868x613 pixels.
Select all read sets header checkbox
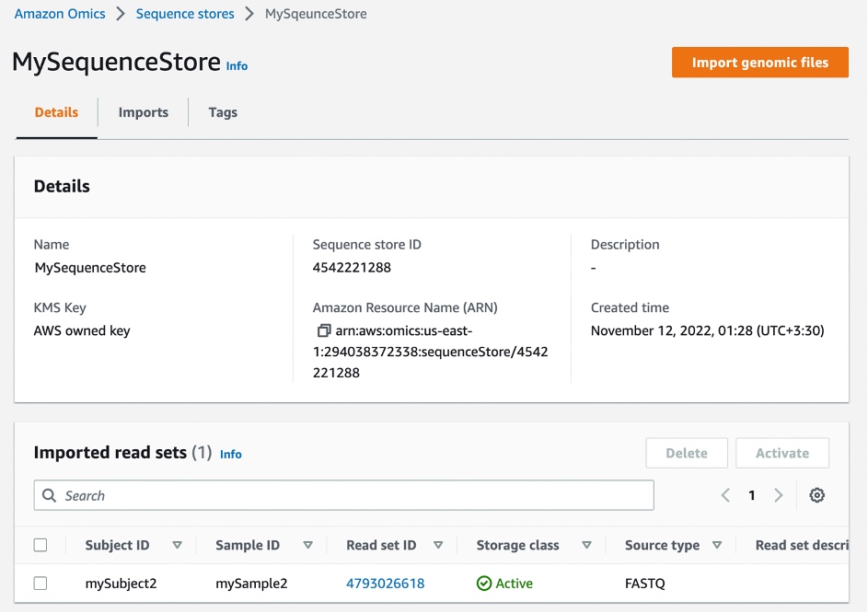(x=41, y=545)
